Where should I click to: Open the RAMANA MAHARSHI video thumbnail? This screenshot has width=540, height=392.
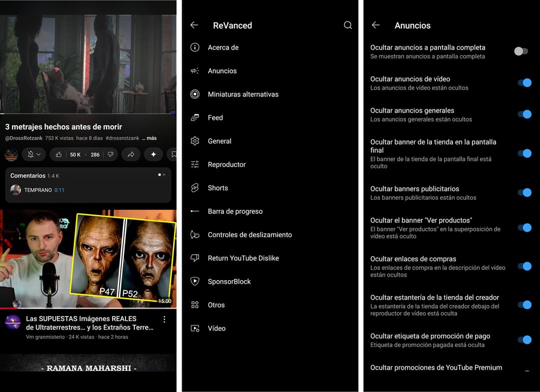88,363
